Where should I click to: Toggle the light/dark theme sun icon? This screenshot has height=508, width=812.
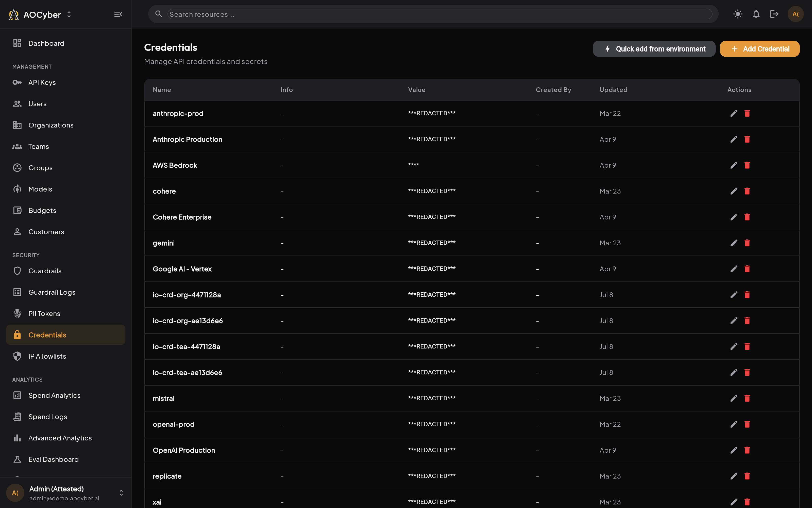coord(737,14)
